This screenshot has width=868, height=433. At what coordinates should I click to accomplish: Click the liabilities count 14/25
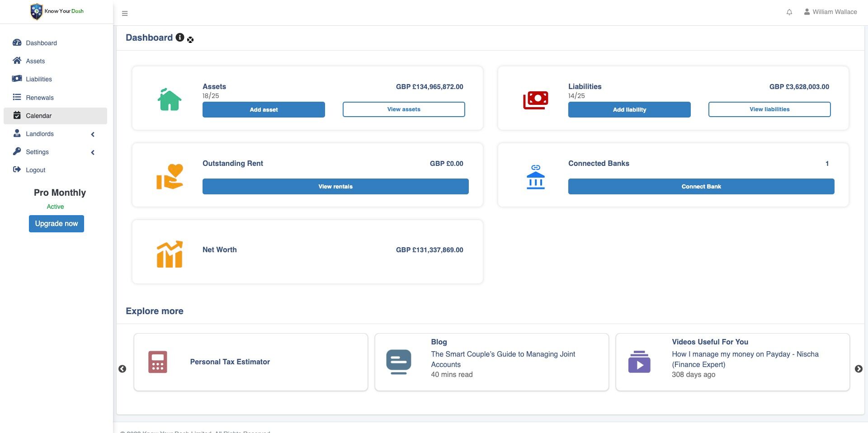576,96
